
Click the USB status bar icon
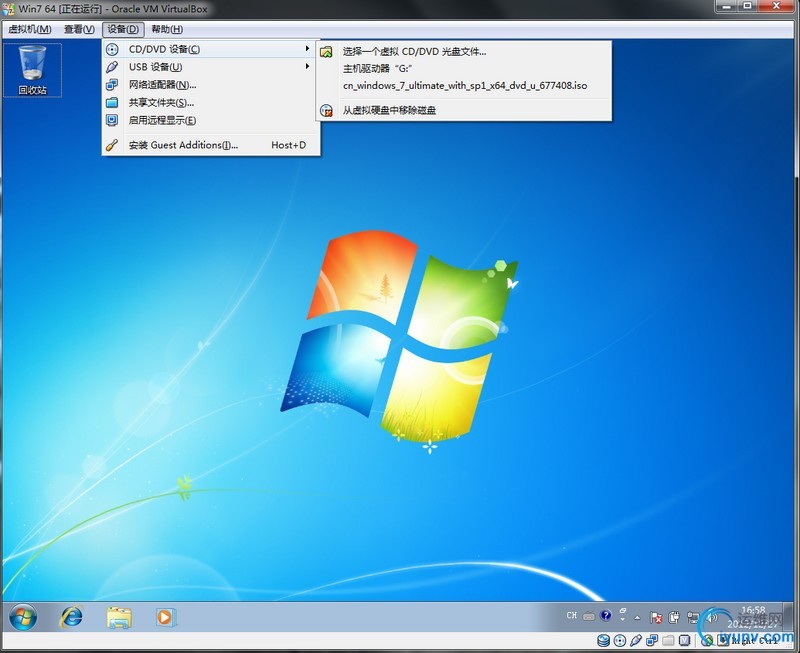coord(636,640)
